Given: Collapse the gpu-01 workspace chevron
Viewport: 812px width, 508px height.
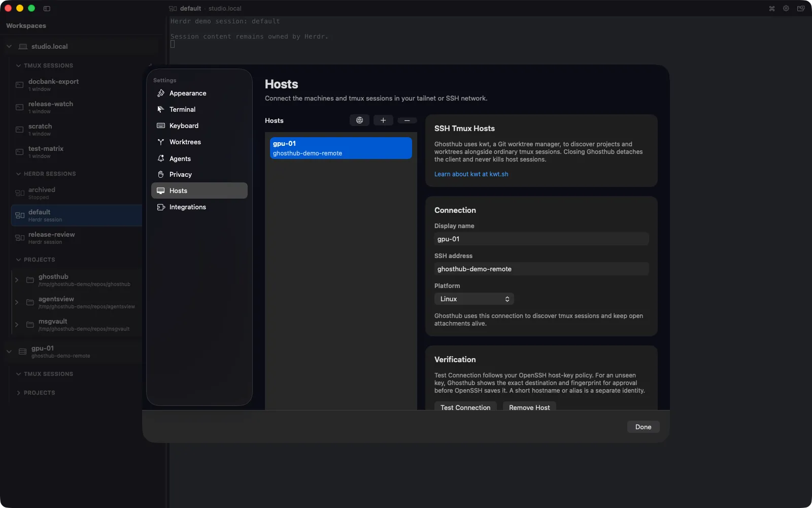Looking at the screenshot, I should tap(9, 352).
